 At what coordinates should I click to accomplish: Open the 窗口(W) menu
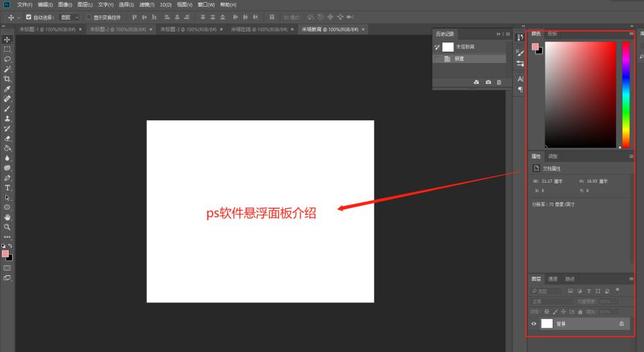[x=206, y=5]
